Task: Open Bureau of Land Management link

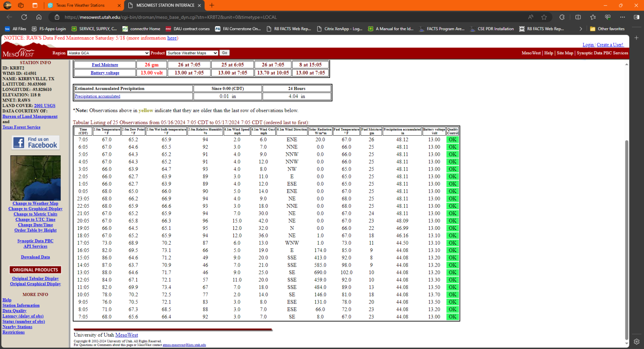Action: [30, 116]
